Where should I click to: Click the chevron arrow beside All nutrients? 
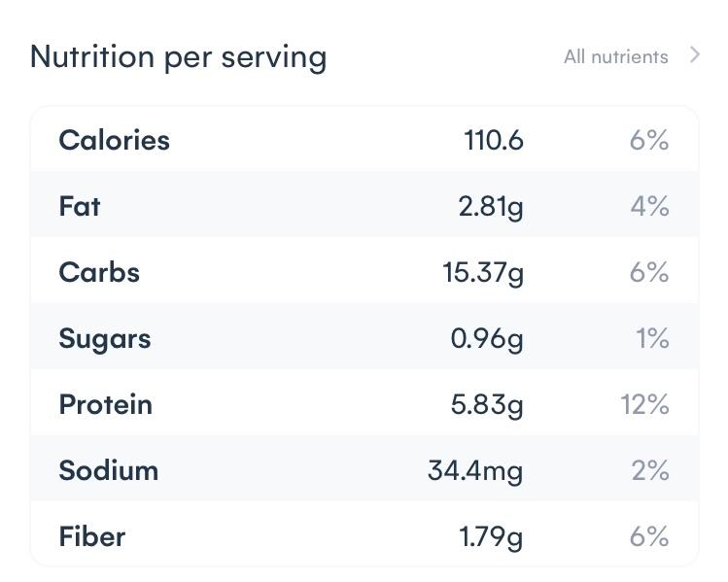tap(694, 55)
